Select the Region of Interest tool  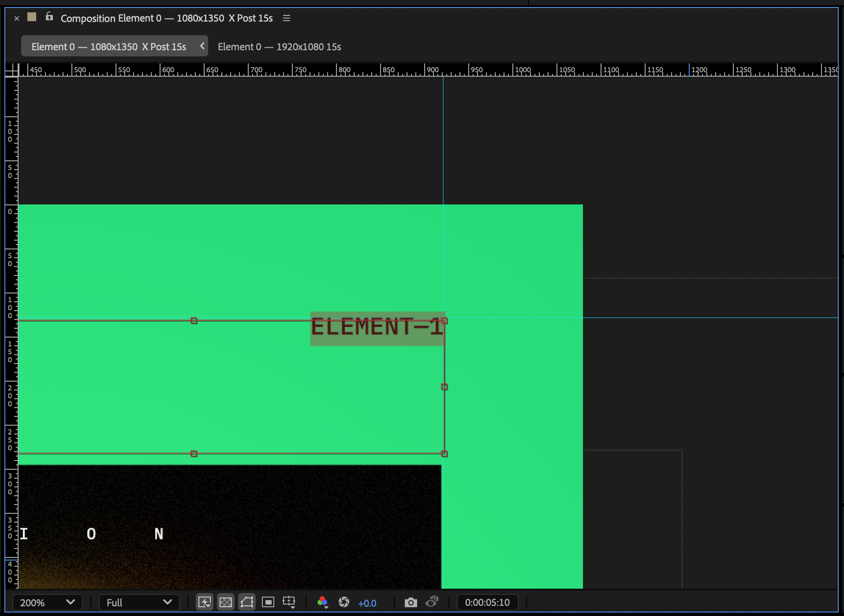click(x=269, y=602)
